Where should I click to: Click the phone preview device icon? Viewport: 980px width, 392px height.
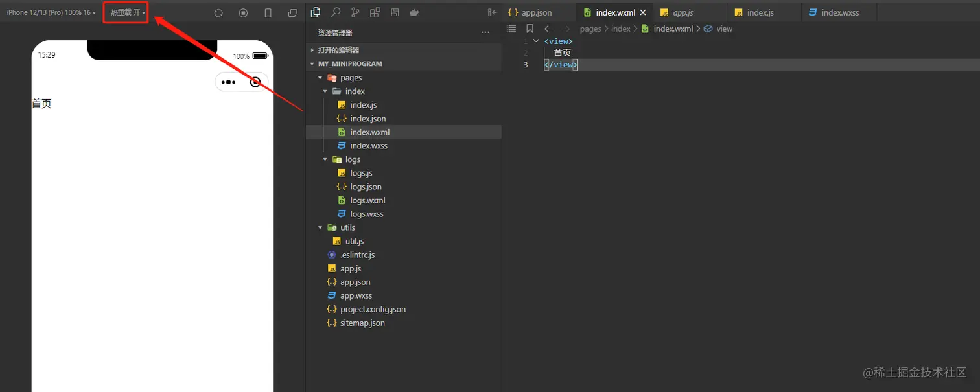pos(268,13)
